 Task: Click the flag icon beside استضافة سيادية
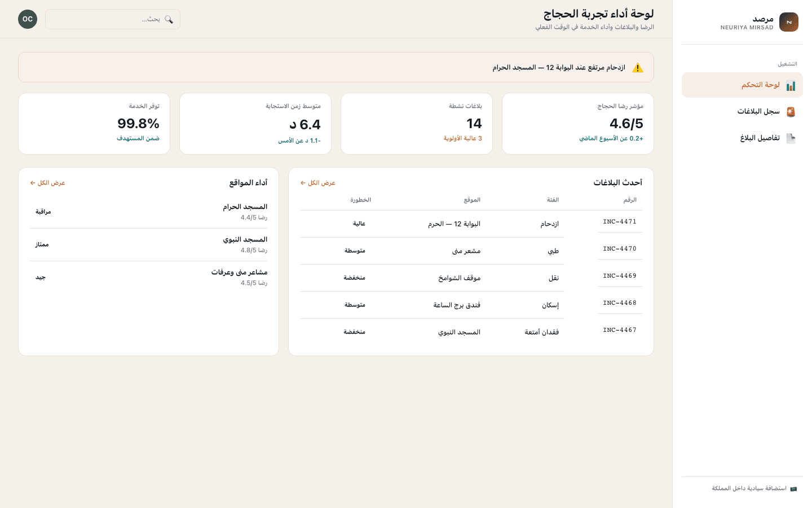(793, 489)
